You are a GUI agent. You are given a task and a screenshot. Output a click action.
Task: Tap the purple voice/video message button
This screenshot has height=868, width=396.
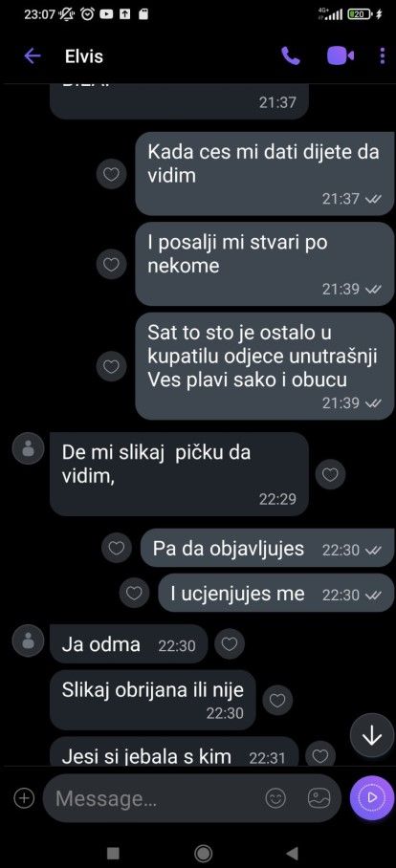(x=372, y=797)
